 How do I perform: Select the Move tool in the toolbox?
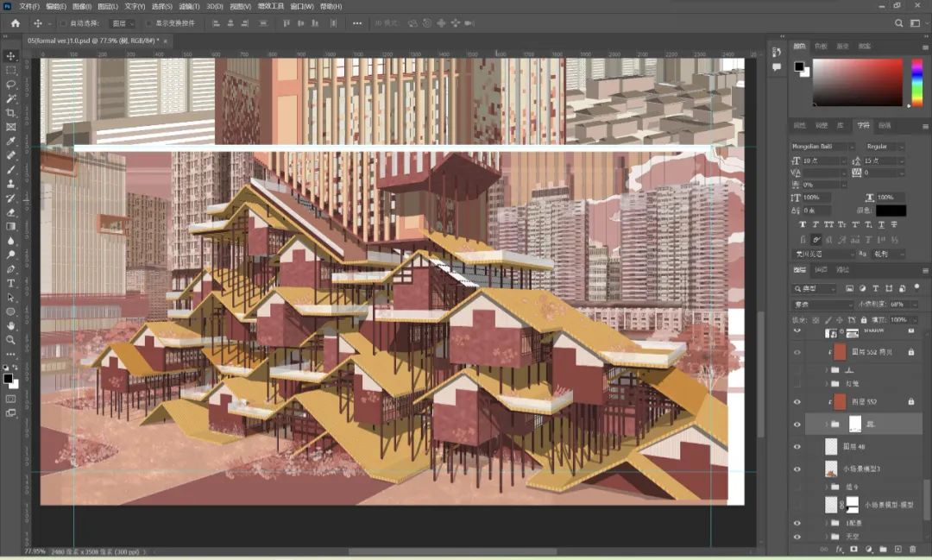coord(10,56)
